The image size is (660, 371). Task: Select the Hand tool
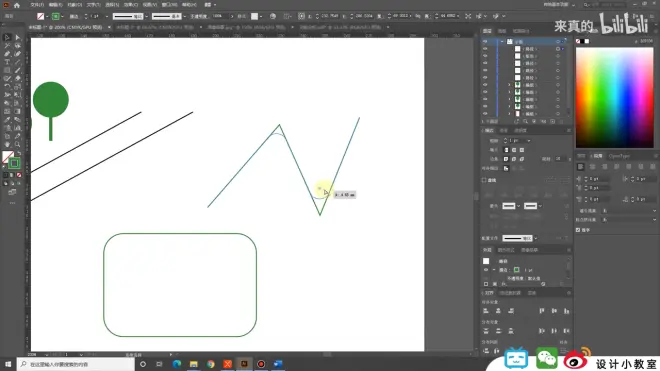click(x=7, y=144)
